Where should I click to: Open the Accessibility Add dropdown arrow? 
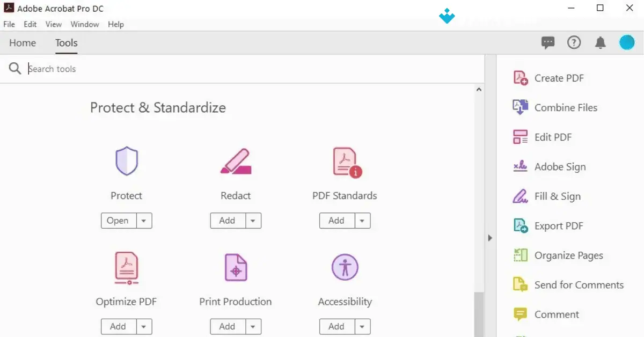362,326
